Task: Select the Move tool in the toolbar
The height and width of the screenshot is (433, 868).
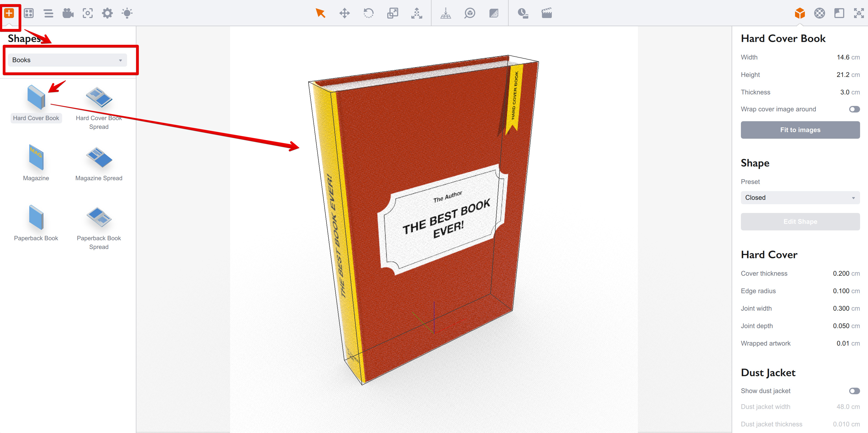Action: [344, 13]
